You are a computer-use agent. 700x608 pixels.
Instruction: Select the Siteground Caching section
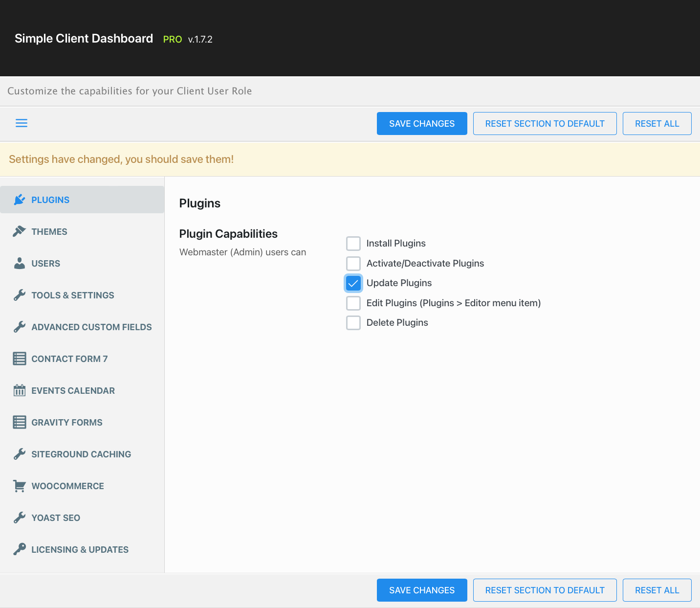pos(81,454)
